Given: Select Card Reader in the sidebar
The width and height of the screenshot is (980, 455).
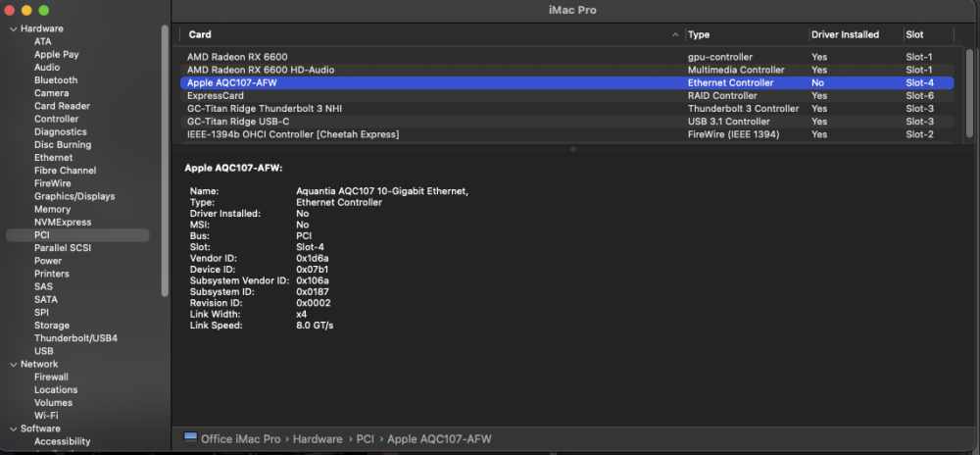Looking at the screenshot, I should (x=62, y=106).
